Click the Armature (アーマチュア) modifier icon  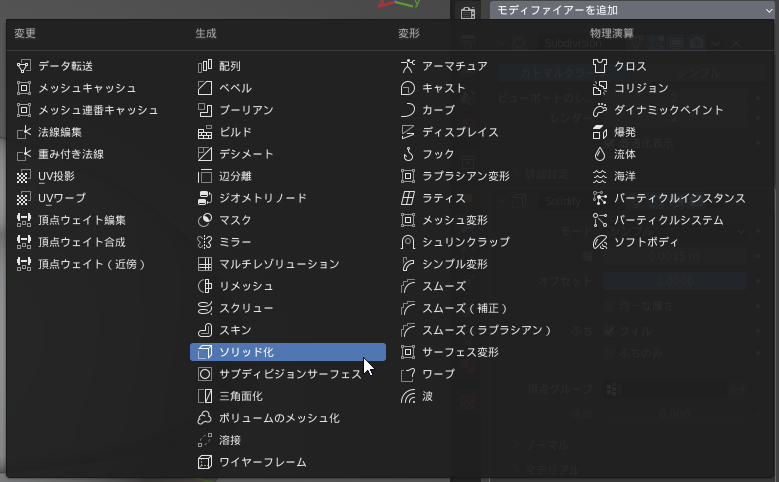pyautogui.click(x=407, y=66)
